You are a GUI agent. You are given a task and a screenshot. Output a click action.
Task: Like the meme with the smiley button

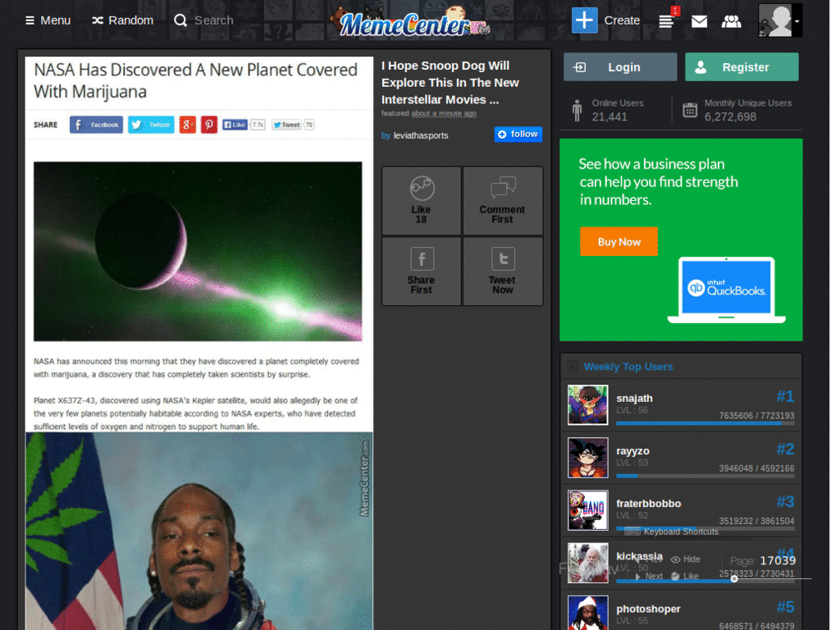click(422, 200)
